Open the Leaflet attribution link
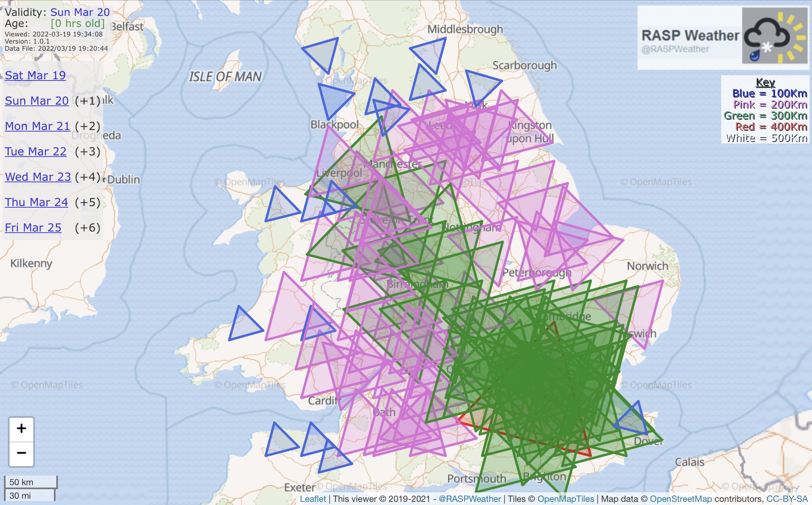The height and width of the screenshot is (505, 812). (x=313, y=499)
